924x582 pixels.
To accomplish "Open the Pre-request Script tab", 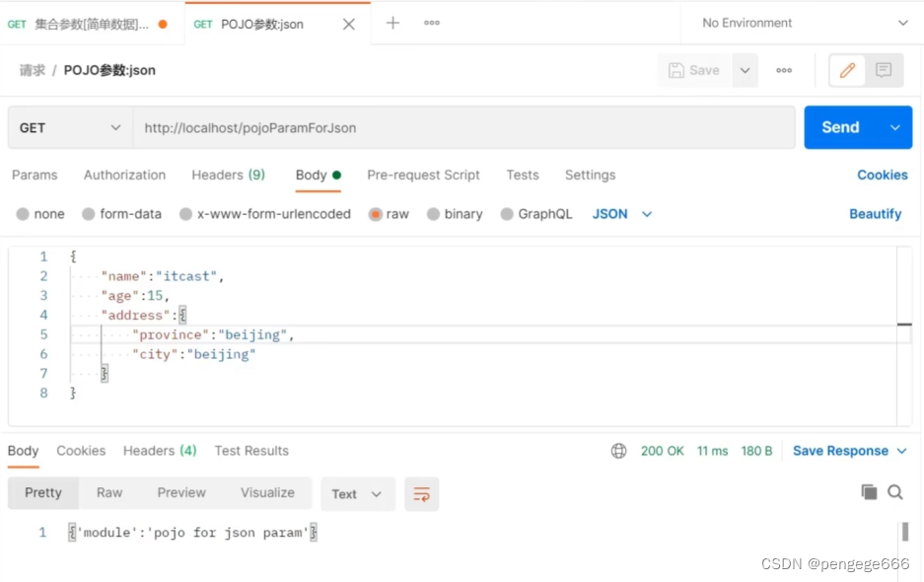I will coord(423,175).
